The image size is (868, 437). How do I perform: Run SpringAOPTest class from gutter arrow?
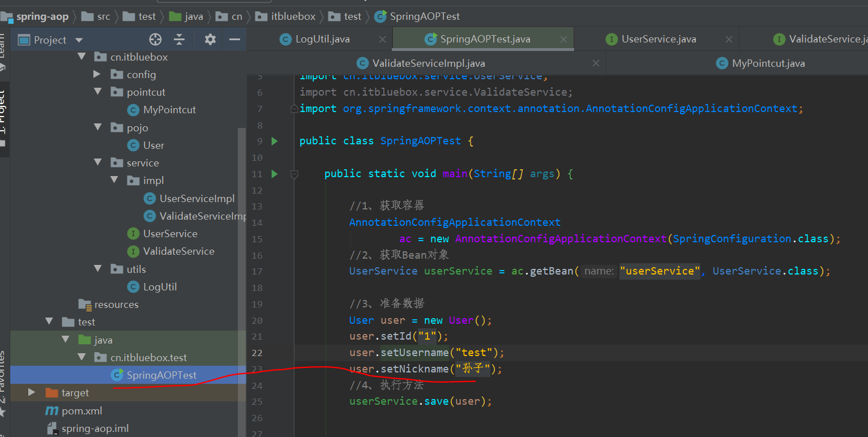pyautogui.click(x=275, y=141)
